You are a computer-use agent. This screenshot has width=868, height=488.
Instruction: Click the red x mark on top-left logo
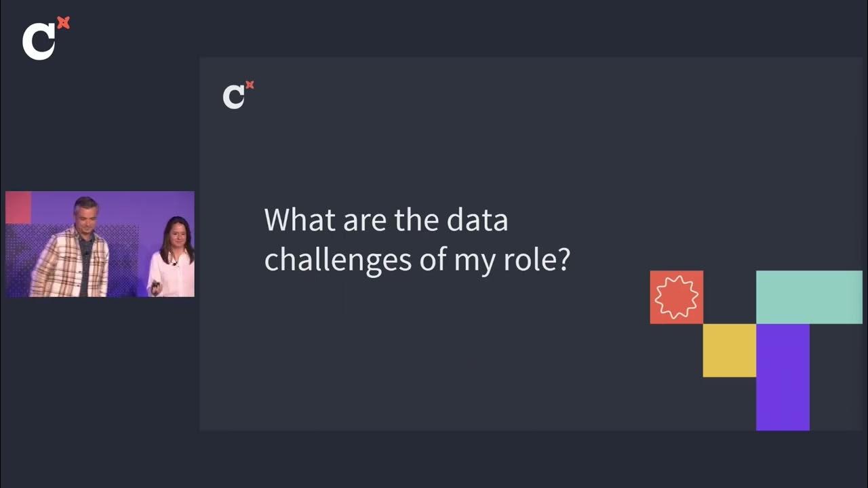coord(63,24)
